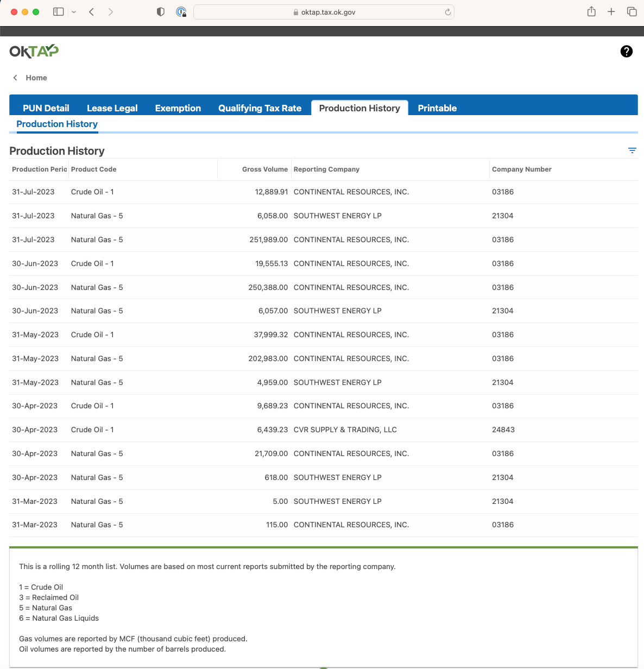Image resolution: width=644 pixels, height=669 pixels.
Task: Reload the page with the refresh icon
Action: 448,12
